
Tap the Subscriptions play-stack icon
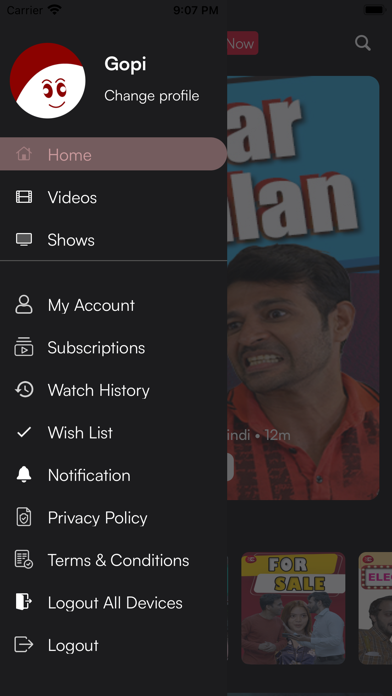click(x=24, y=347)
